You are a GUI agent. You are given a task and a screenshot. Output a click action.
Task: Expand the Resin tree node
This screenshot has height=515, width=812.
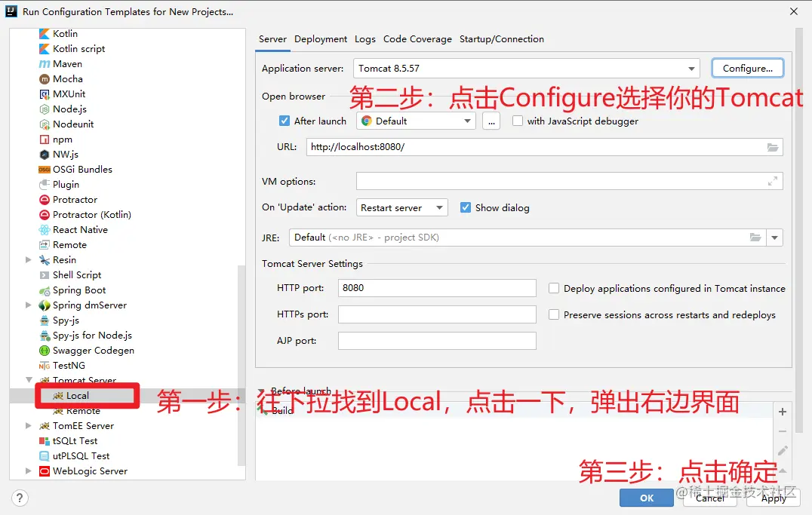coord(29,260)
